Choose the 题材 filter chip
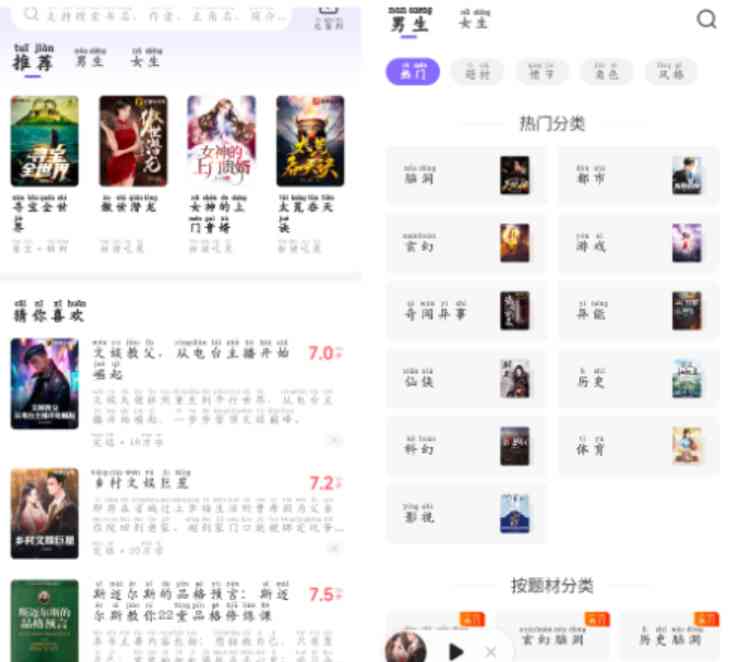This screenshot has width=736, height=662. point(477,71)
